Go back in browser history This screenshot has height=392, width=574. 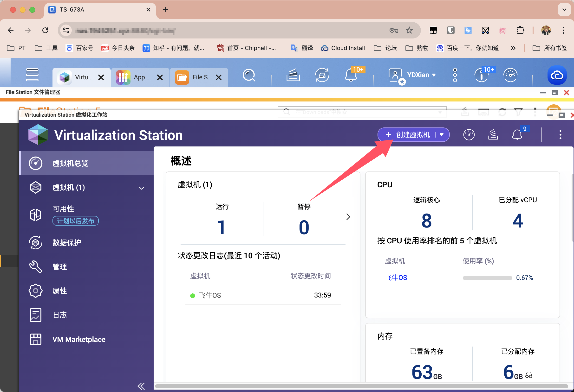click(x=11, y=30)
